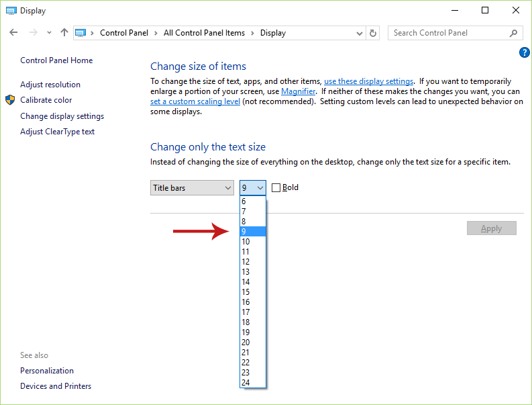Click the search magnifier icon
The height and width of the screenshot is (405, 532).
click(513, 33)
